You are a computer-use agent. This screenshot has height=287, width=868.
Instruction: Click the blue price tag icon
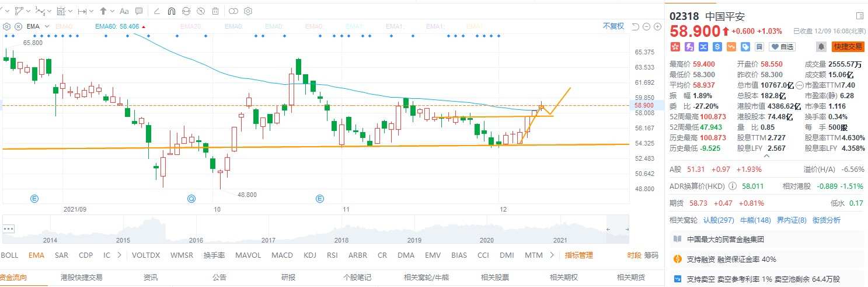pyautogui.click(x=745, y=46)
